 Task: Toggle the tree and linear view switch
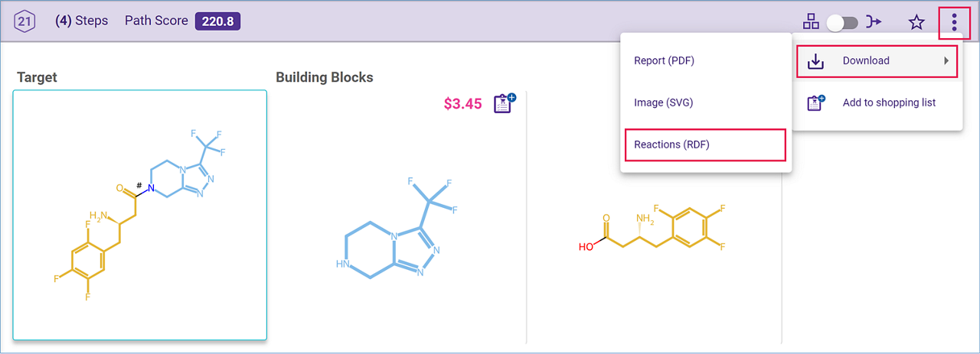click(x=842, y=22)
